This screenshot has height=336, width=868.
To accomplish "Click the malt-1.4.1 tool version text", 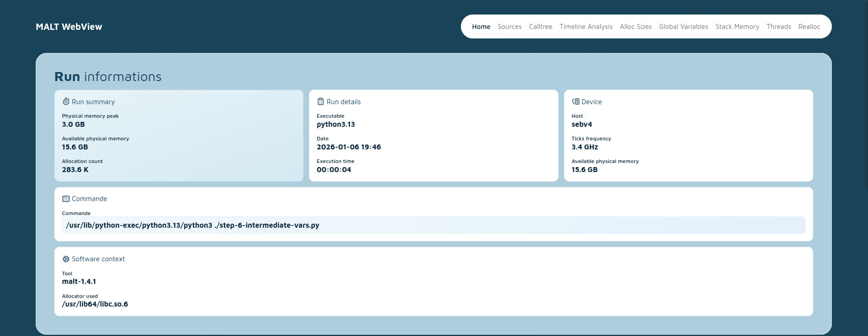I will [79, 282].
